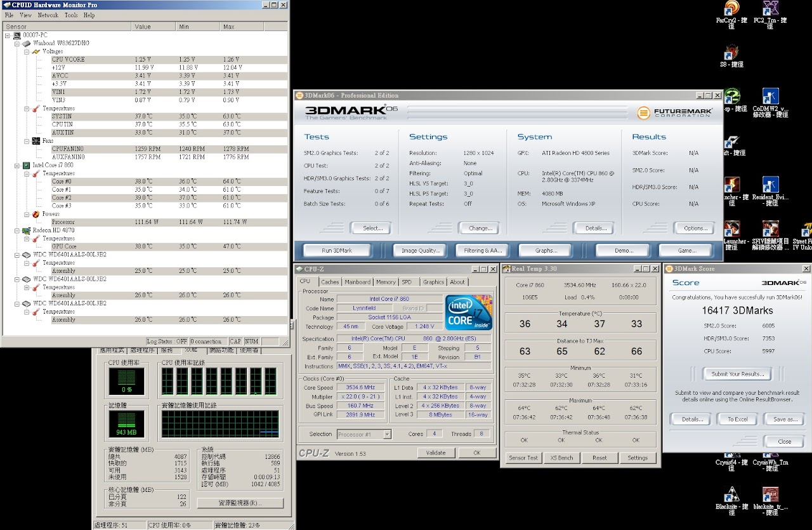
Task: Collapse the Radeon HD 4870 node
Action: (x=17, y=231)
